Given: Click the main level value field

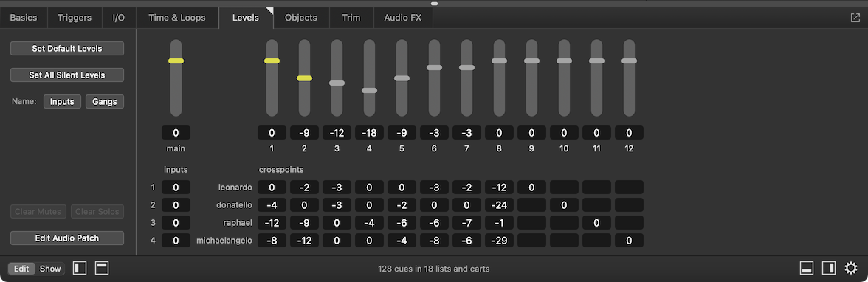Looking at the screenshot, I should tap(176, 133).
